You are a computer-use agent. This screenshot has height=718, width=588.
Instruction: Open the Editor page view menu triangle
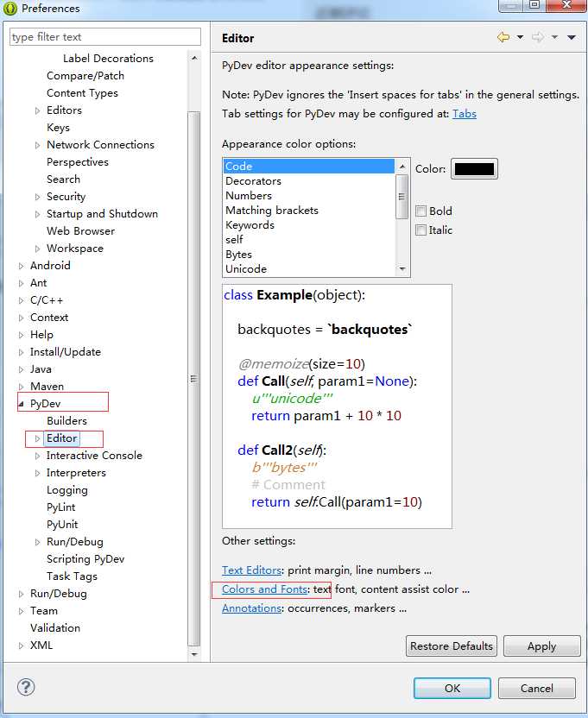click(x=572, y=37)
